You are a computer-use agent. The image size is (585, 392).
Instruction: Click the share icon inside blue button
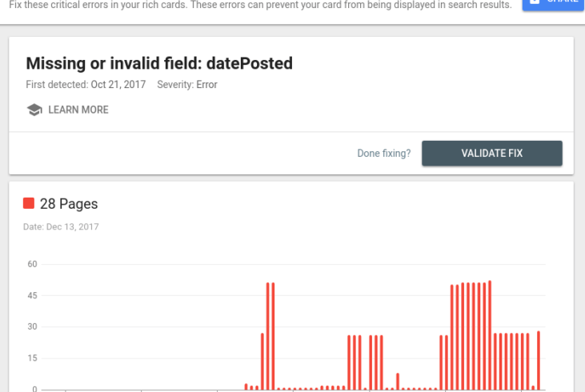535,2
